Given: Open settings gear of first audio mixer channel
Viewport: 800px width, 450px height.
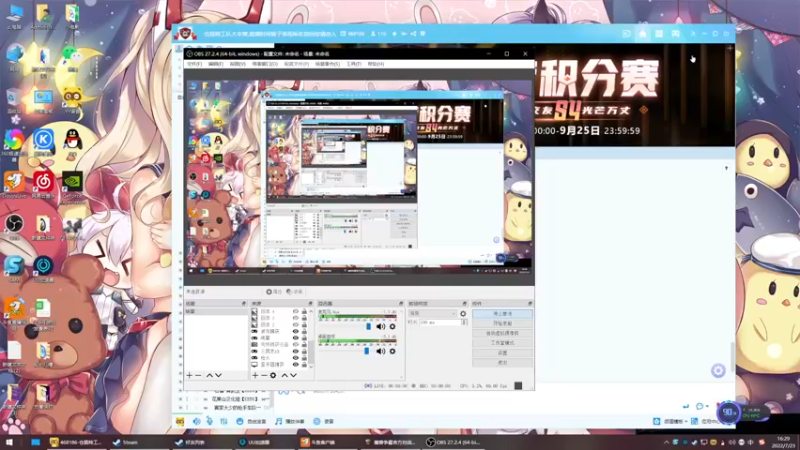Looking at the screenshot, I should coord(392,327).
